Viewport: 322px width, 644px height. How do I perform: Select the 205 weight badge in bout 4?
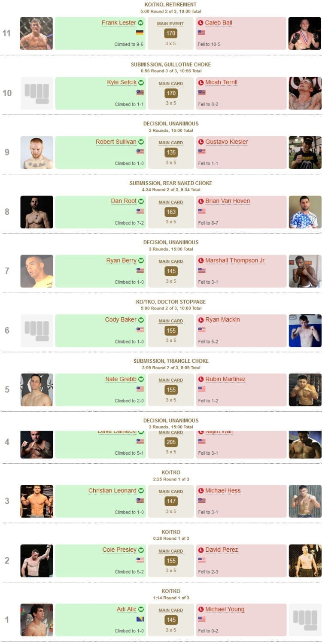tap(171, 442)
